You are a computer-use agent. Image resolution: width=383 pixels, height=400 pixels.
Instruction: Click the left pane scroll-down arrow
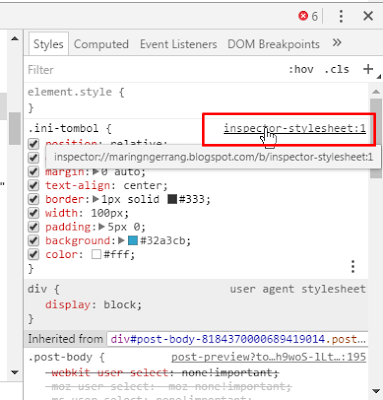pyautogui.click(x=15, y=372)
